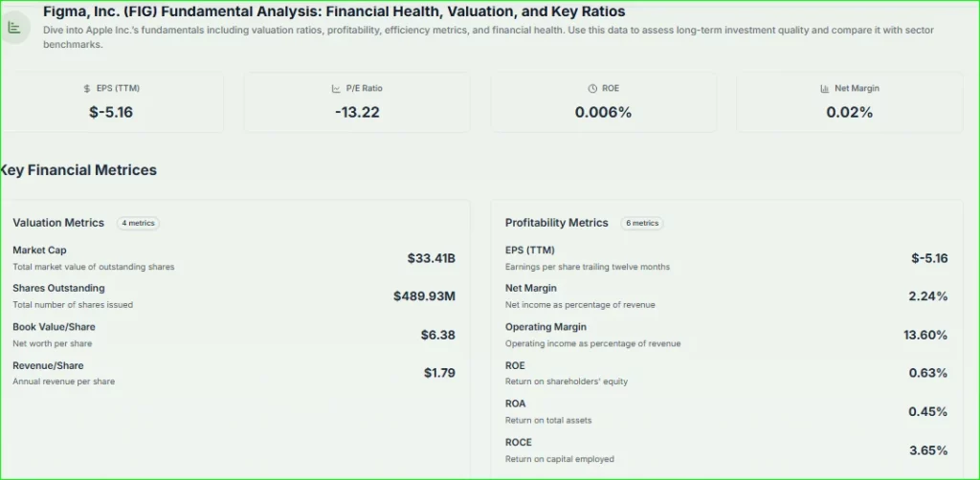Screen dimensions: 980x480
Task: Click the "4 metrics" badge
Action: [x=138, y=223]
